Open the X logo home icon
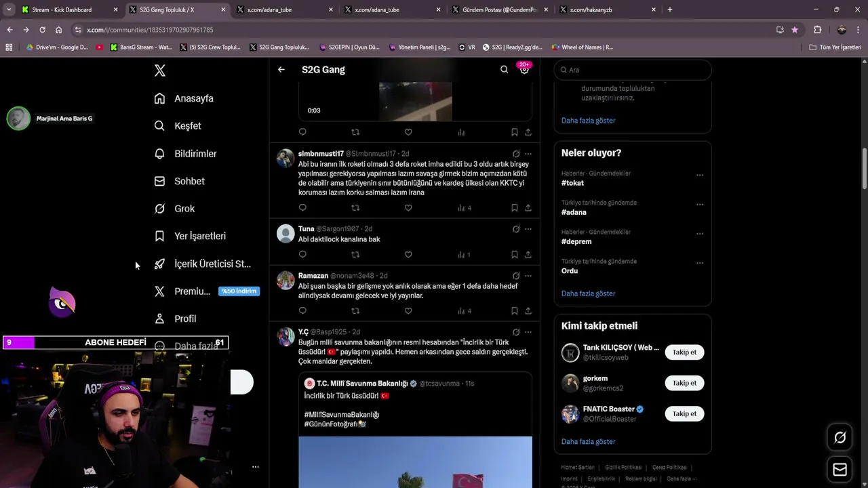 point(159,70)
